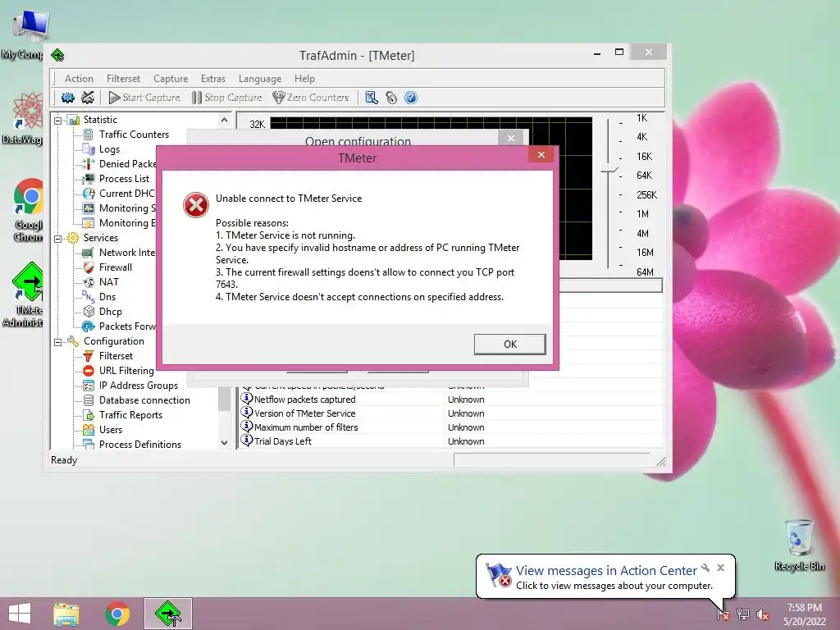Screen dimensions: 840x630
Task: Click the Users tree icon
Action: [x=89, y=430]
